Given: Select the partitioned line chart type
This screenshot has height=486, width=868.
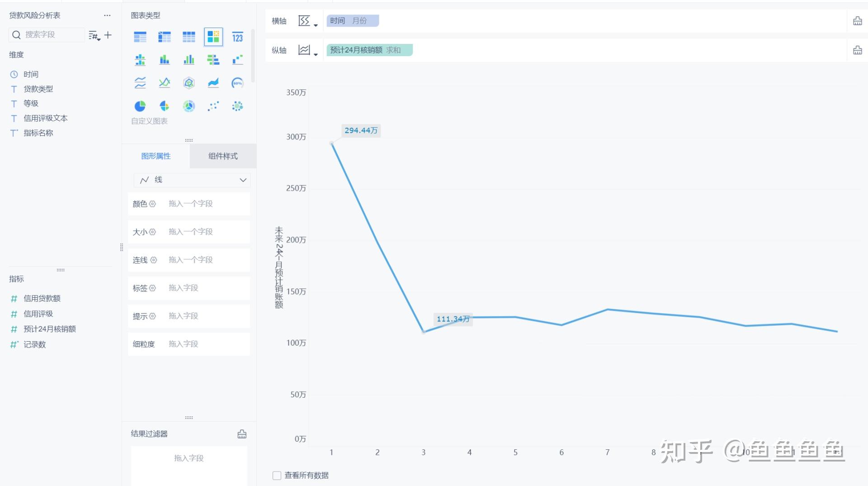Looking at the screenshot, I should click(x=140, y=83).
